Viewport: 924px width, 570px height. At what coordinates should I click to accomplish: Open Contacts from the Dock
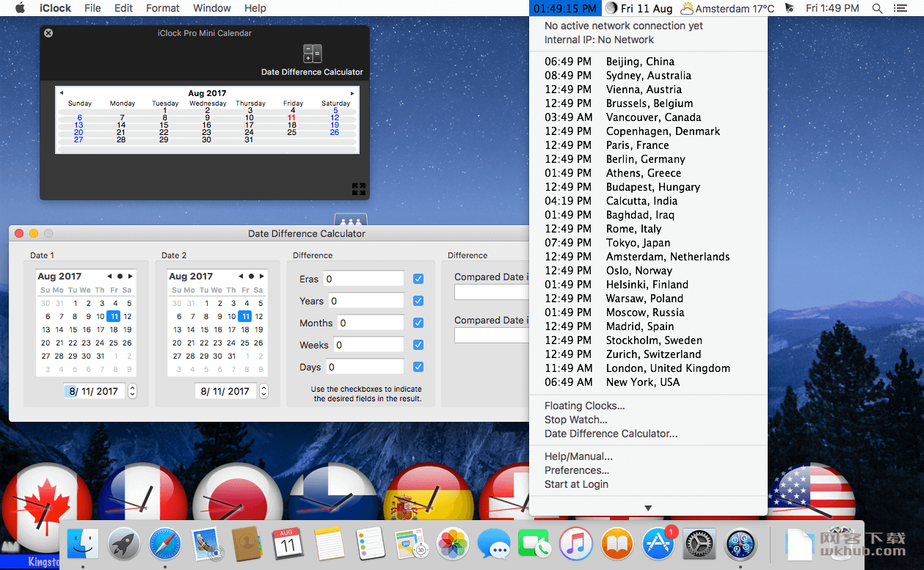[x=247, y=544]
